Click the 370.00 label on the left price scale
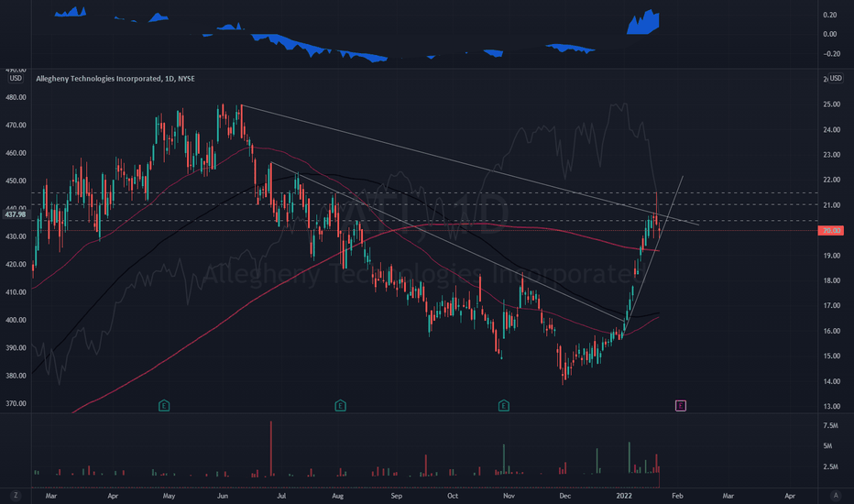This screenshot has width=854, height=504. pos(16,404)
